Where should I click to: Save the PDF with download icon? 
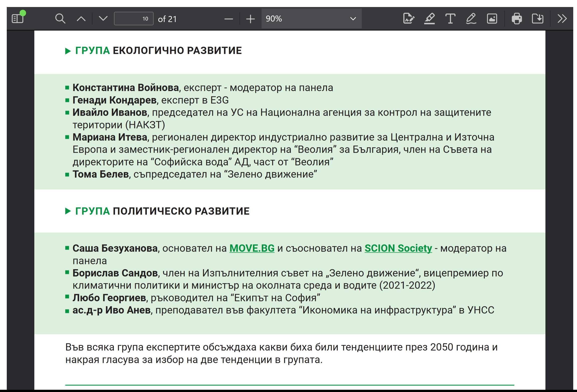[x=537, y=19]
